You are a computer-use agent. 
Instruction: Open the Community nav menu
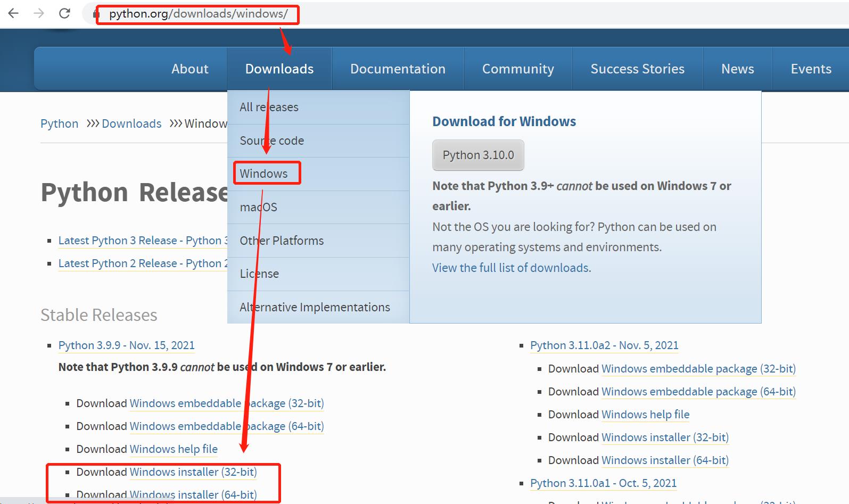[x=518, y=69]
